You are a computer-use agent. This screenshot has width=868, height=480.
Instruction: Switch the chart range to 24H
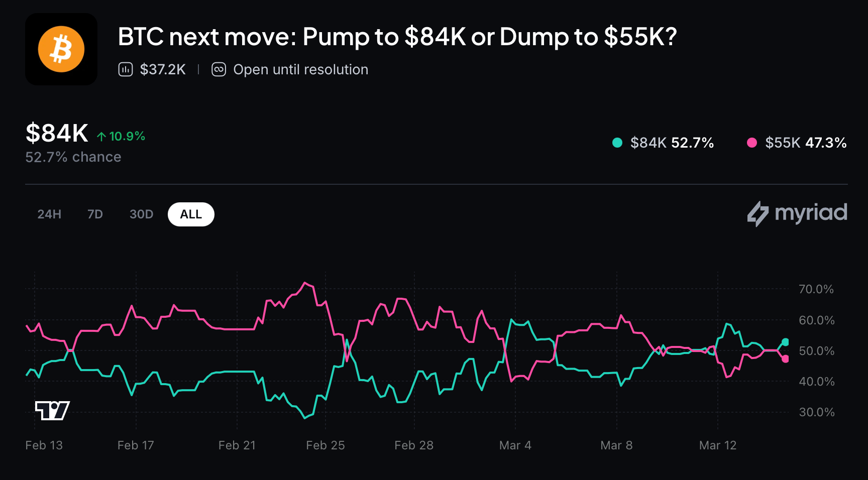pos(49,214)
